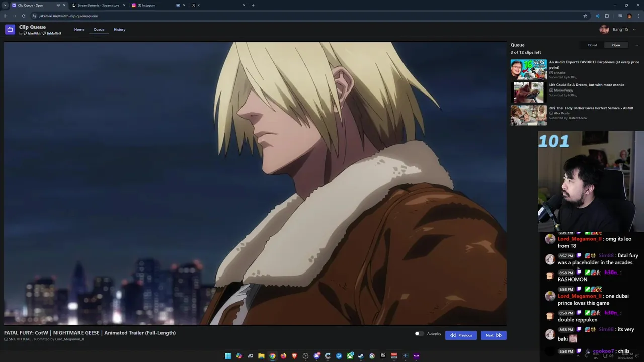
Task: Reload the page
Action: (x=23, y=16)
